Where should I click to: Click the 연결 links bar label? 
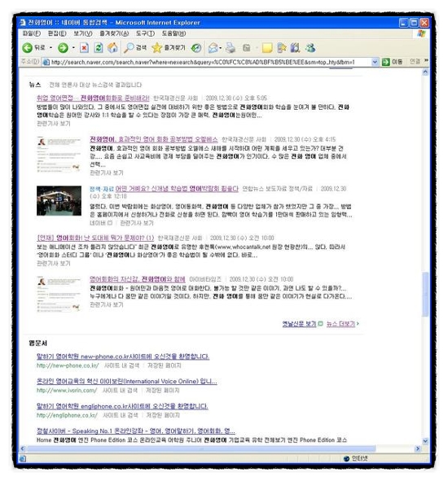(x=415, y=62)
